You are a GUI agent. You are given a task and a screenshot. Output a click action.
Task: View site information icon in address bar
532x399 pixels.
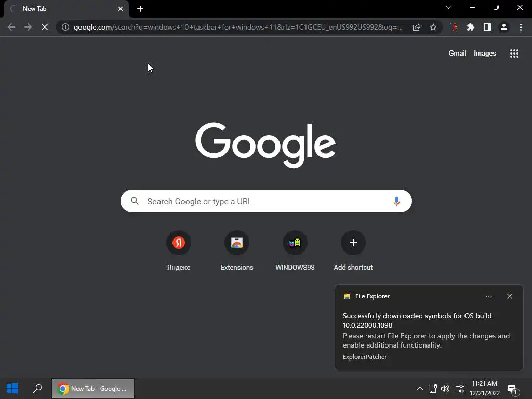point(65,27)
